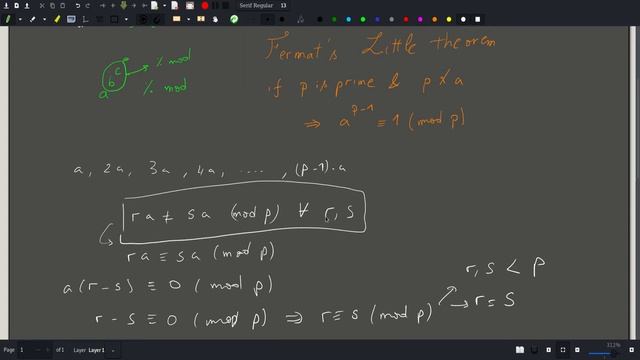Jump to next annotated page via green arrow
640x360 pixels.
(124, 6)
